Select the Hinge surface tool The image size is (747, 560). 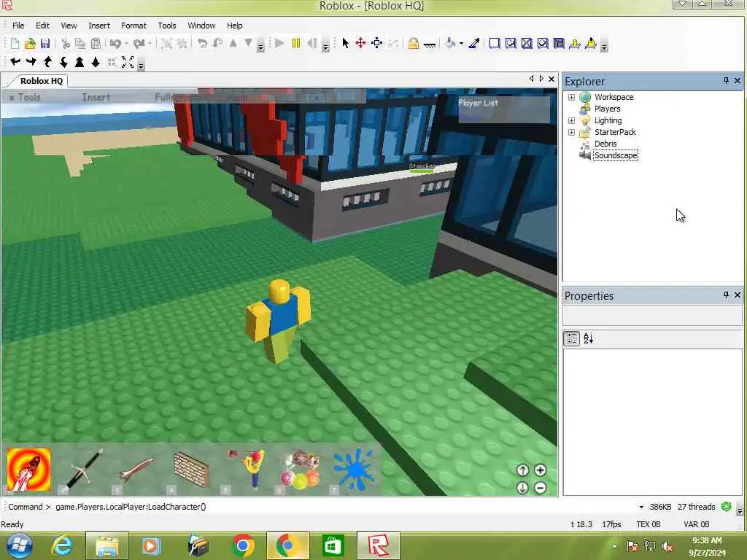[x=575, y=43]
